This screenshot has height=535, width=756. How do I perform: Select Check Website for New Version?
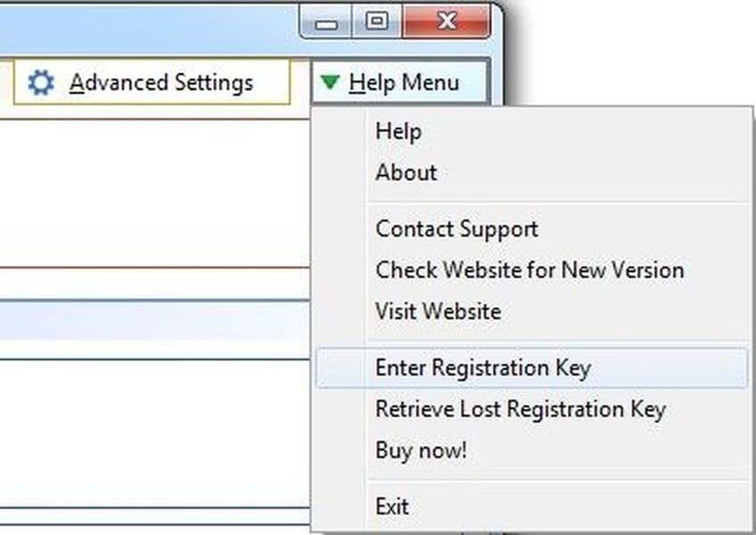pyautogui.click(x=530, y=270)
